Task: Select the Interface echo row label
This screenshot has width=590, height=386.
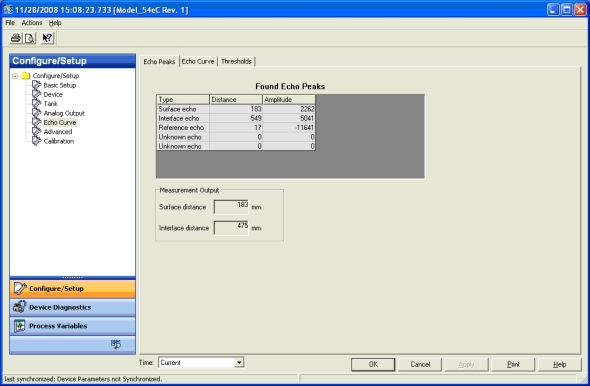Action: 183,119
